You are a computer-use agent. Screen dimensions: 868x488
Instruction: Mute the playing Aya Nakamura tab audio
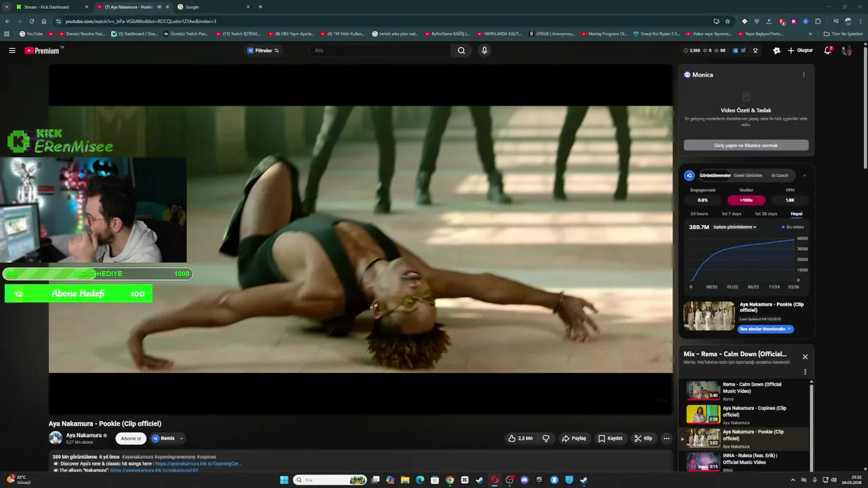click(159, 7)
